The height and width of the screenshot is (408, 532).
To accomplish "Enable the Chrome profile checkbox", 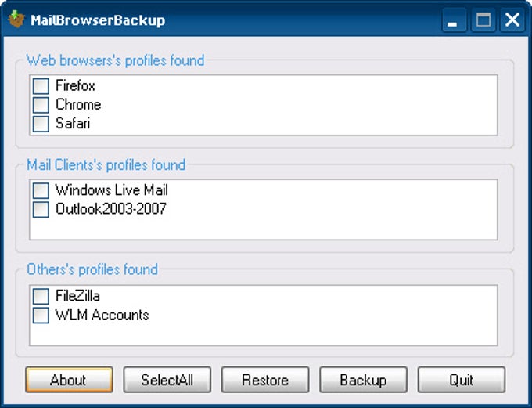I will pyautogui.click(x=41, y=105).
